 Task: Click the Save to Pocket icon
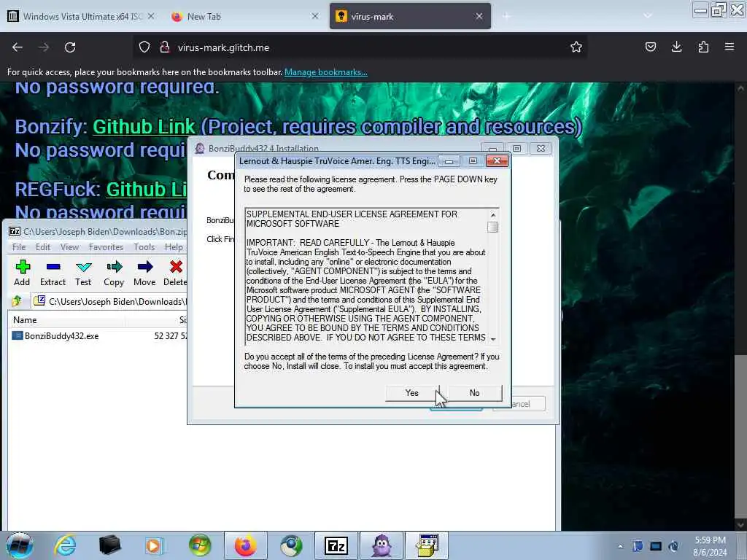[x=651, y=47]
